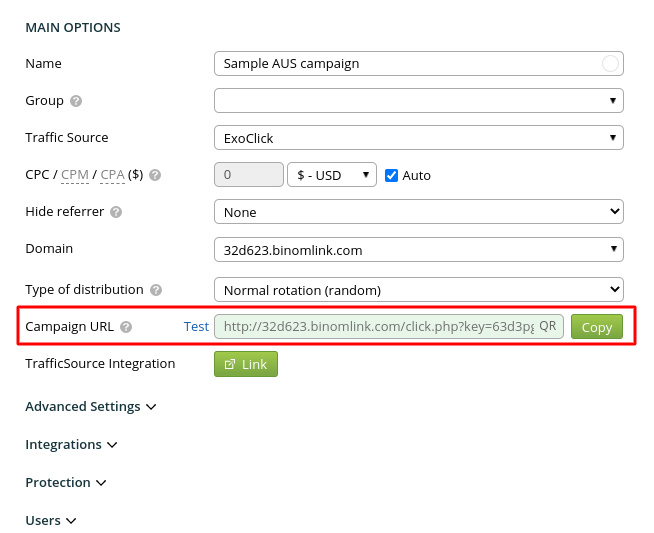The image size is (654, 533).
Task: Open the Group dropdown
Action: (x=418, y=101)
